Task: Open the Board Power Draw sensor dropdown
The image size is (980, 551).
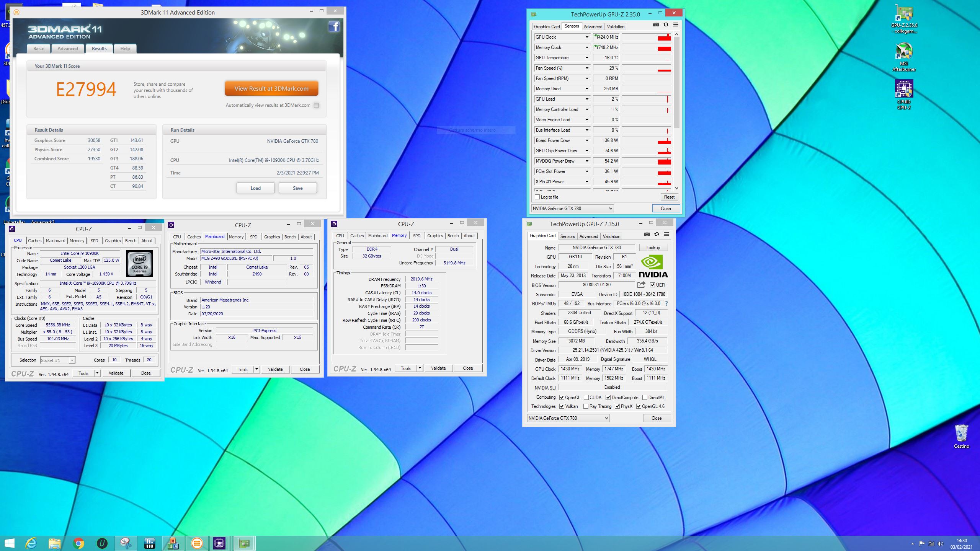Action: 586,140
